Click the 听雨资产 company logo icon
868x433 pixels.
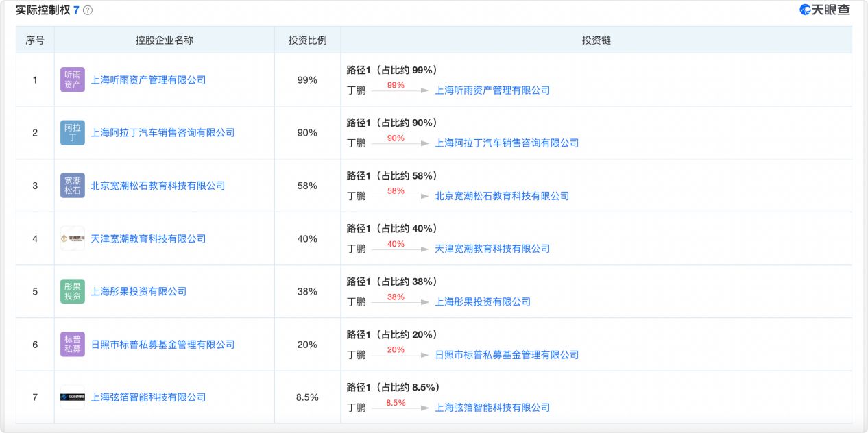(x=72, y=79)
